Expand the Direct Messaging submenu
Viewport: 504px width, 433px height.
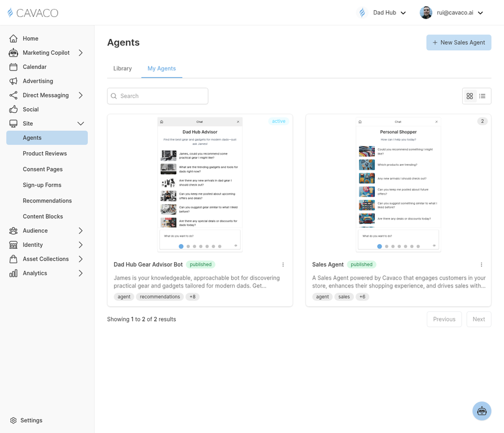tap(81, 95)
